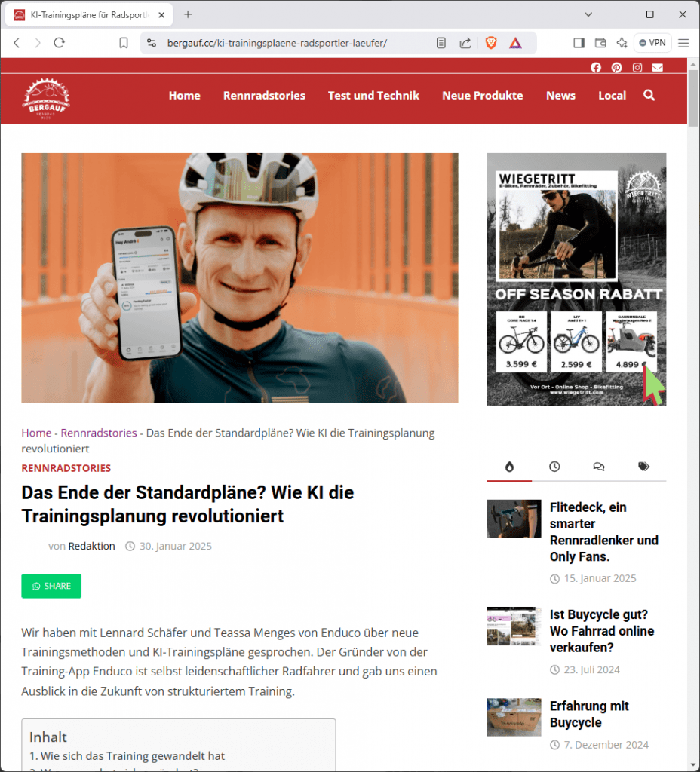Click the email envelope icon
700x772 pixels.
point(658,67)
